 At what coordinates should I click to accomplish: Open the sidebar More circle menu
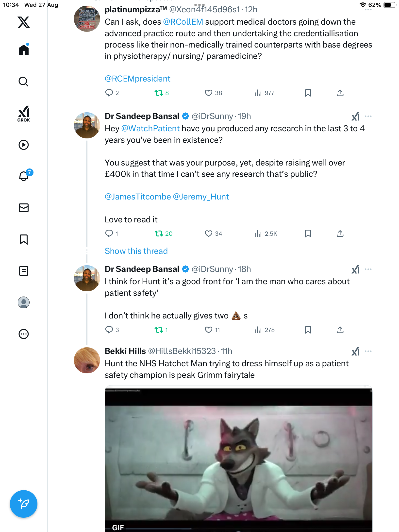click(x=24, y=334)
